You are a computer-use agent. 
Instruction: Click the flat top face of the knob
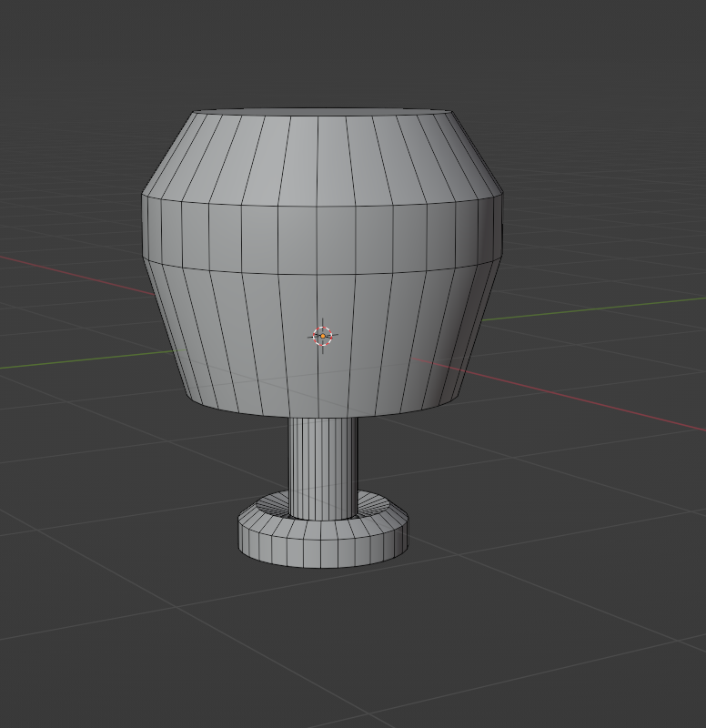322,112
